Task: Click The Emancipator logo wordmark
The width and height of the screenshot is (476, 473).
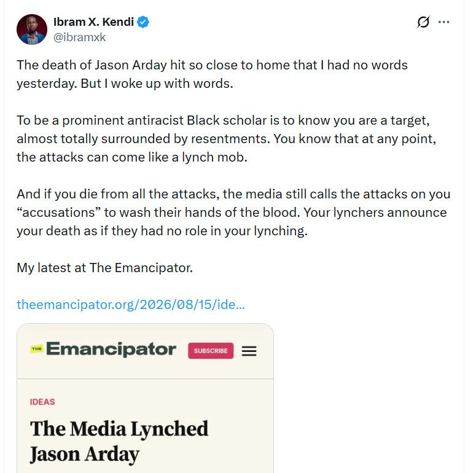Action: tap(111, 349)
